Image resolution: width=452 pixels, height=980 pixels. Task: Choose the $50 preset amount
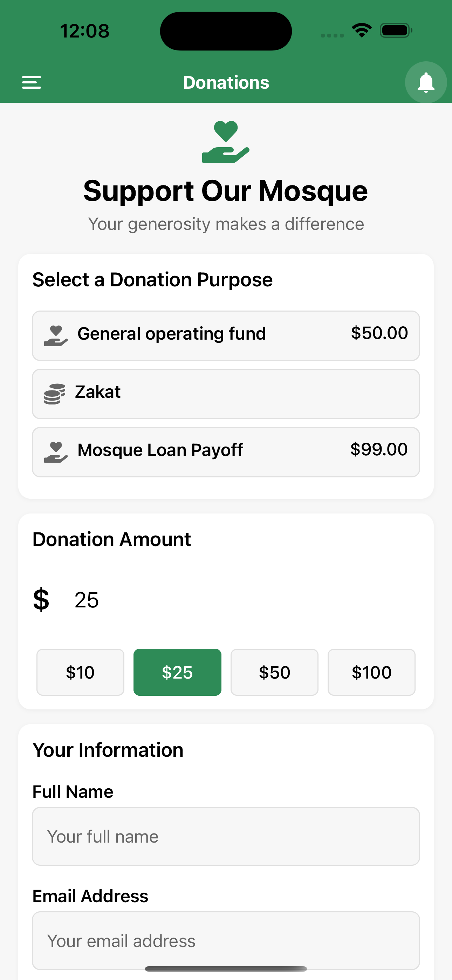[x=274, y=672]
